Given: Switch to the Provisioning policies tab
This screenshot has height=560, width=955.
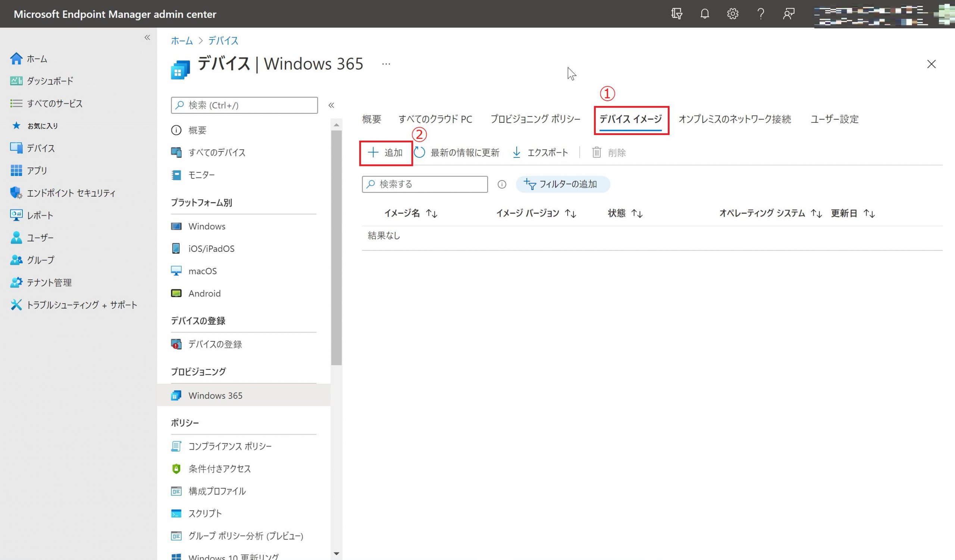Looking at the screenshot, I should click(x=535, y=119).
